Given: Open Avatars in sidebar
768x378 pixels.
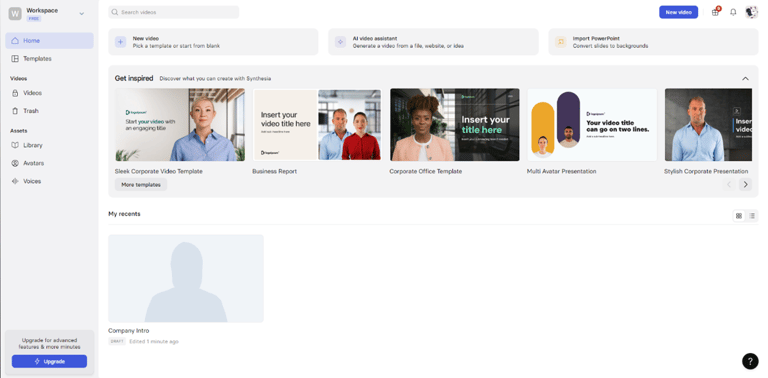Looking at the screenshot, I should pyautogui.click(x=49, y=164).
